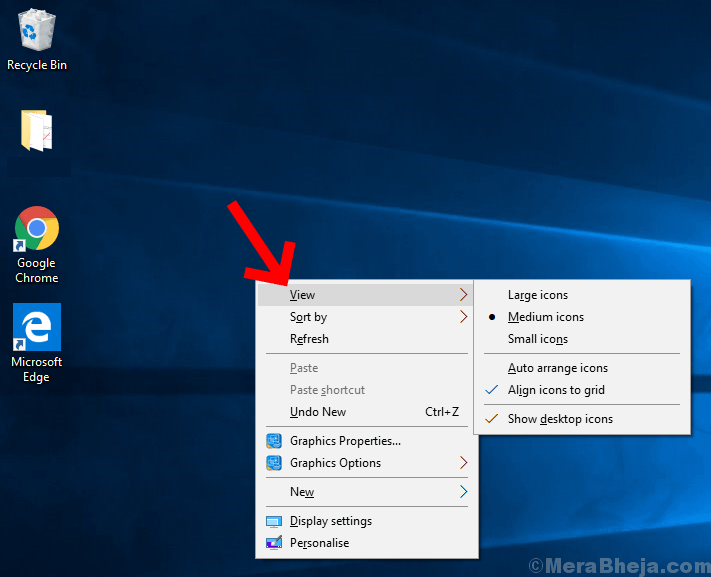Image resolution: width=711 pixels, height=577 pixels.
Task: Click the Microsoft Edge text label
Action: (37, 369)
